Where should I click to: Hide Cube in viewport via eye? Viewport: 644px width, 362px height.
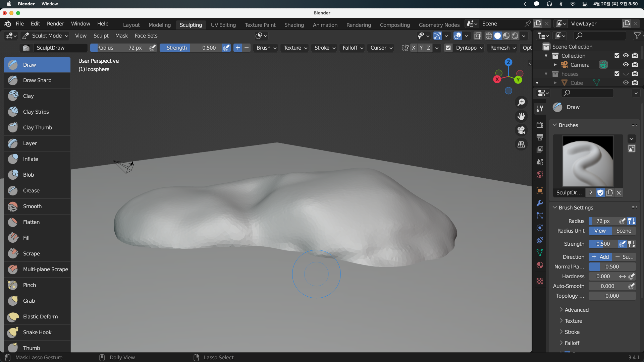click(626, 83)
